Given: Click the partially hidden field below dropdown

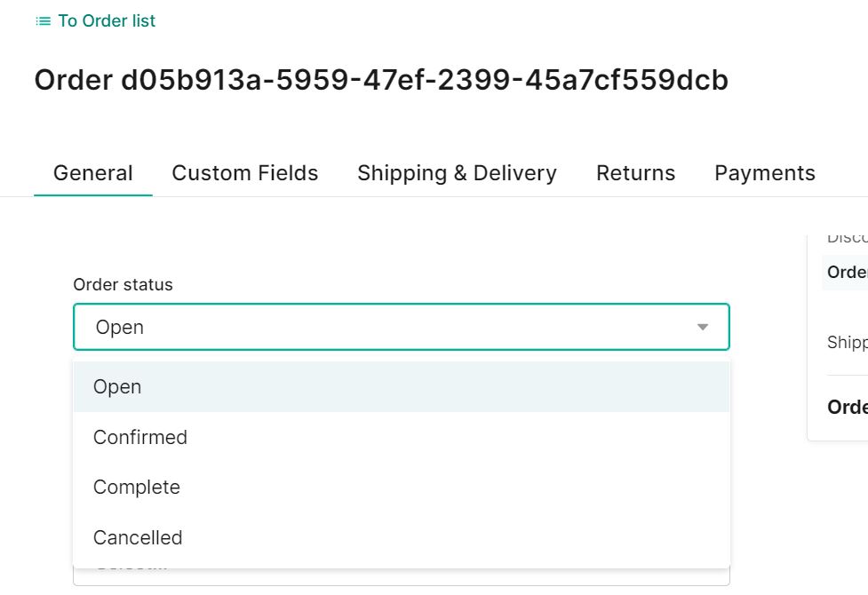Looking at the screenshot, I should point(402,576).
